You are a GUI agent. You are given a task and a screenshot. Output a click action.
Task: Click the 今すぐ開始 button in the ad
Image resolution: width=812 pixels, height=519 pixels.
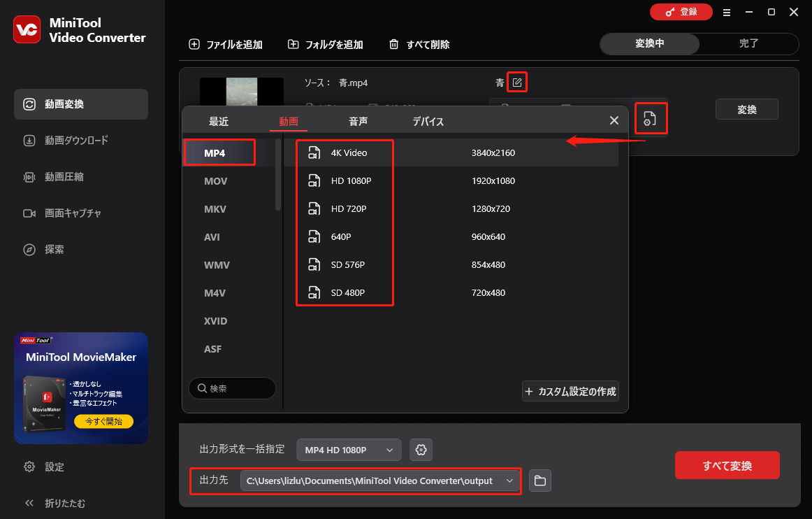(103, 421)
